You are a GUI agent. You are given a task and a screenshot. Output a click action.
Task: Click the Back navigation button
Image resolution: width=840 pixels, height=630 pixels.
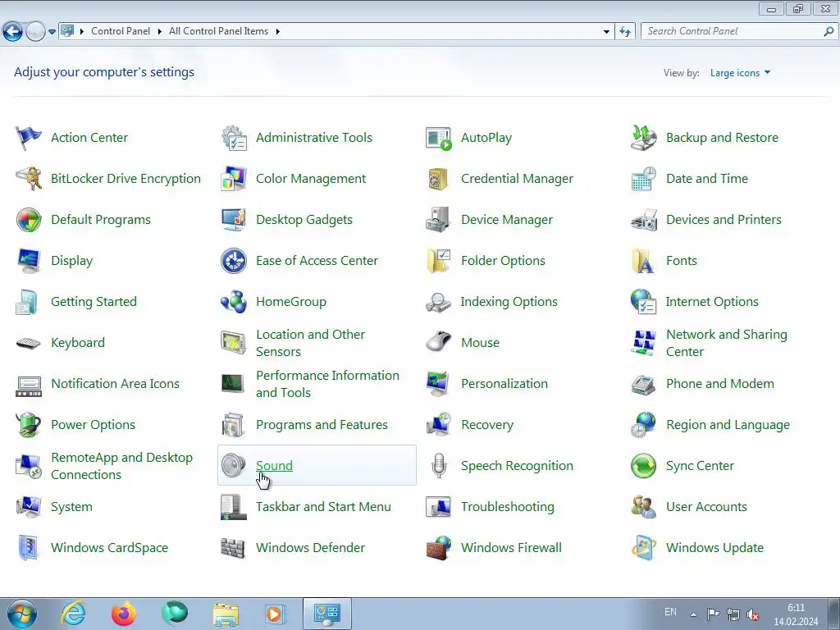(x=13, y=32)
